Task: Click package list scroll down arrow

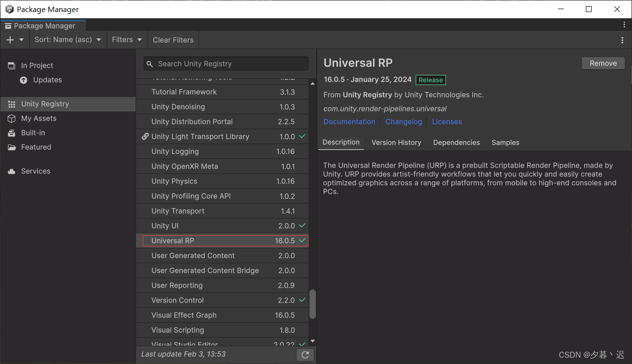Action: point(312,341)
